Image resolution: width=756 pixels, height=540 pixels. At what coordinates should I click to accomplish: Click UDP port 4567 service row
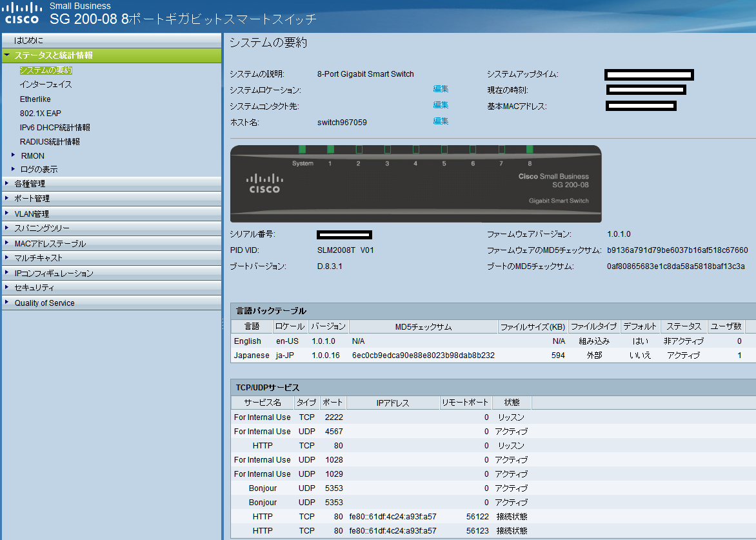coord(493,431)
